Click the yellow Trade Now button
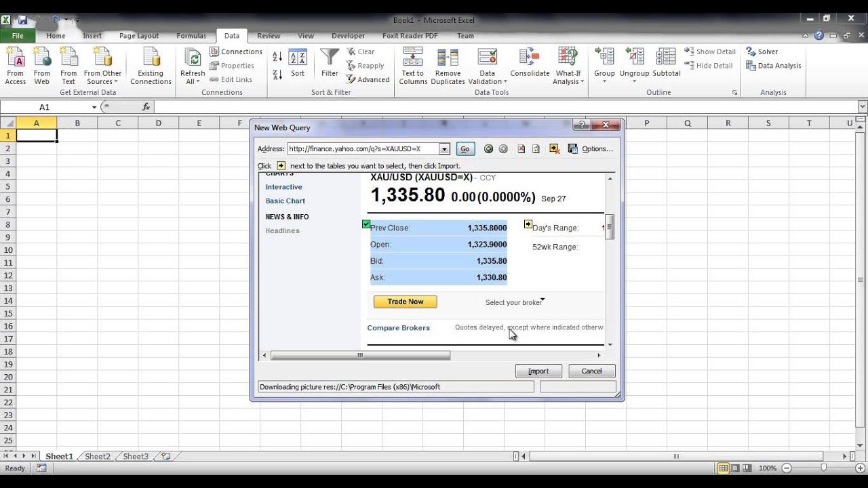The image size is (868, 488). point(406,302)
